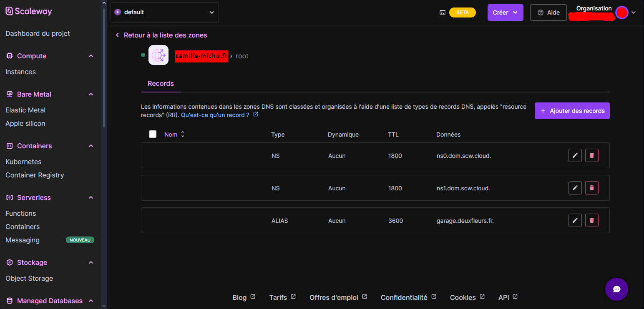Click the external link icon after record help
Viewport: 644px width, 309px height.
(x=256, y=114)
